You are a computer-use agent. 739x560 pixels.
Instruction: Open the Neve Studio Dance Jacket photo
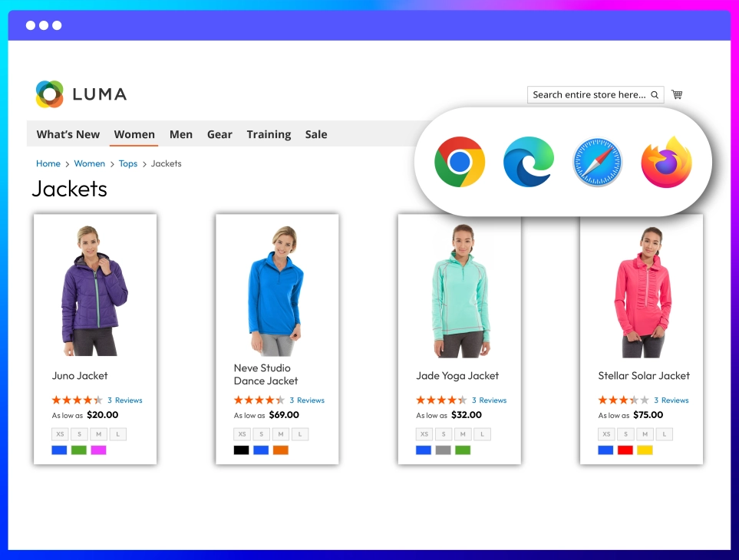pos(277,291)
